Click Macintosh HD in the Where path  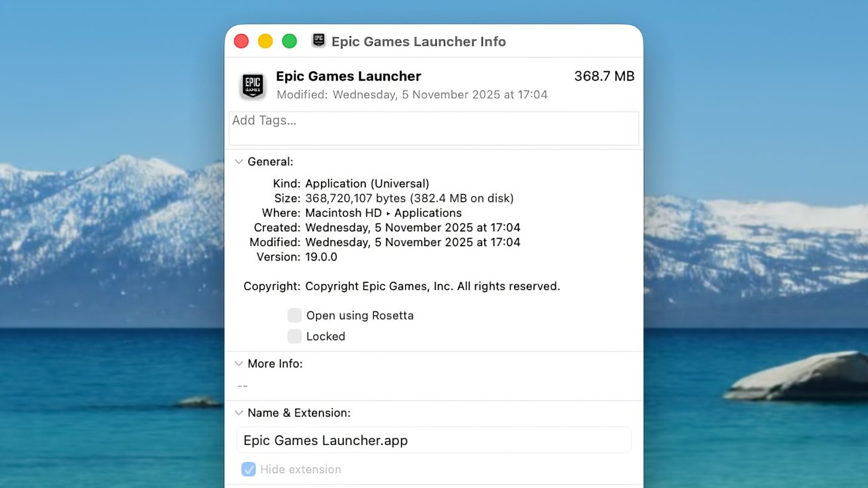pyautogui.click(x=343, y=213)
